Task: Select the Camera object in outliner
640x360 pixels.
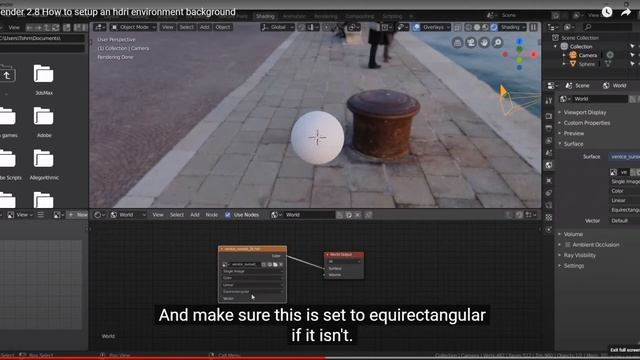Action: 587,55
